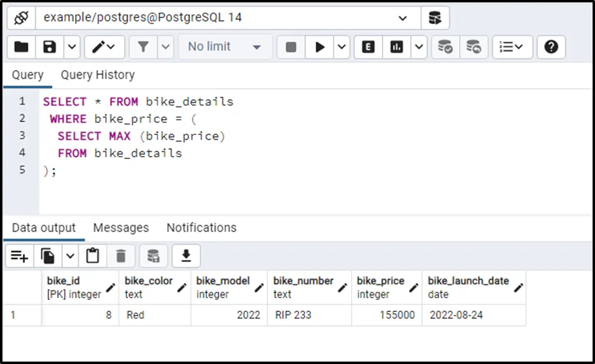Open the No limit rows dropdown
Image resolution: width=595 pixels, height=364 pixels.
tap(224, 47)
